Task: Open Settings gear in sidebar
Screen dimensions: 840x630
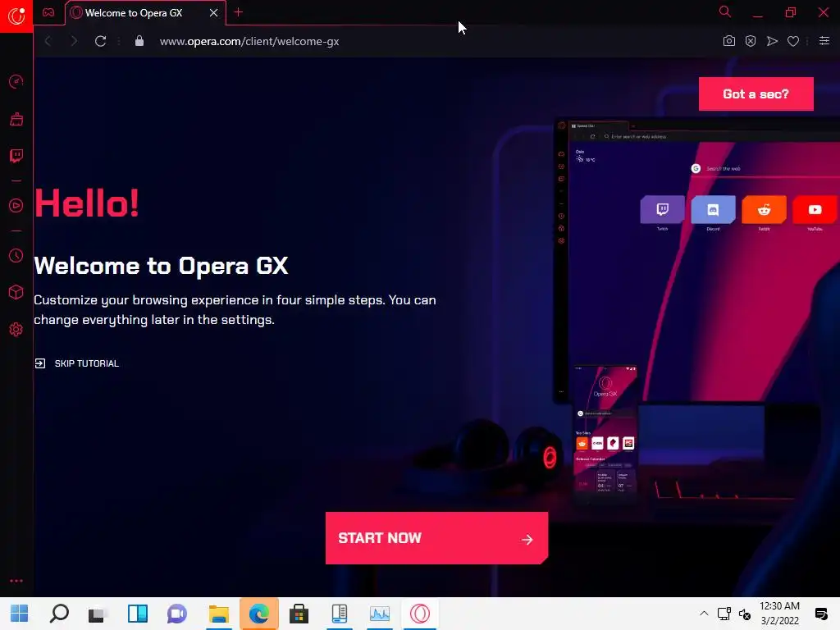Action: coord(16,329)
